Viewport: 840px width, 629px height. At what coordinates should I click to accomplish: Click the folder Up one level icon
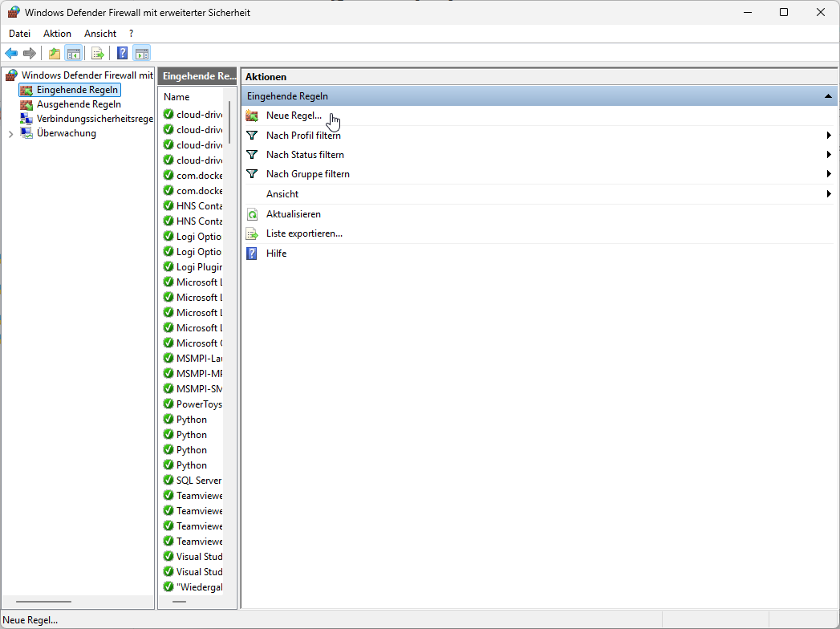[55, 54]
